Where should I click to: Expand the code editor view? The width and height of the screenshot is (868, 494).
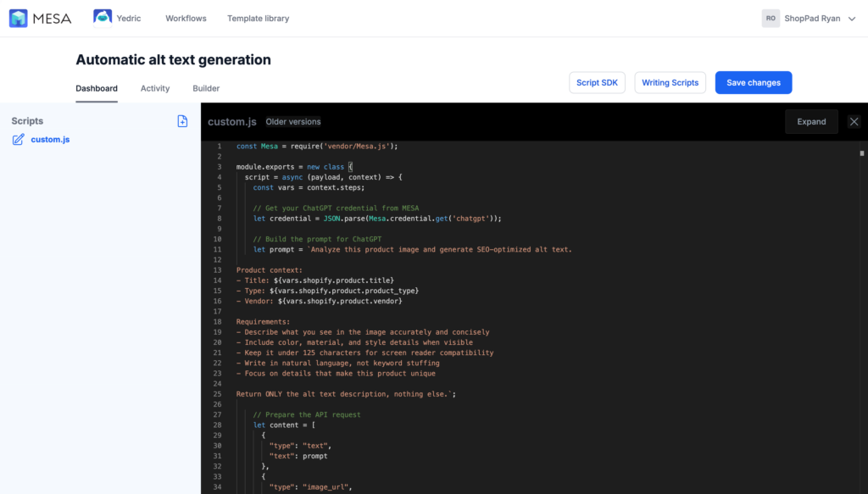tap(811, 121)
